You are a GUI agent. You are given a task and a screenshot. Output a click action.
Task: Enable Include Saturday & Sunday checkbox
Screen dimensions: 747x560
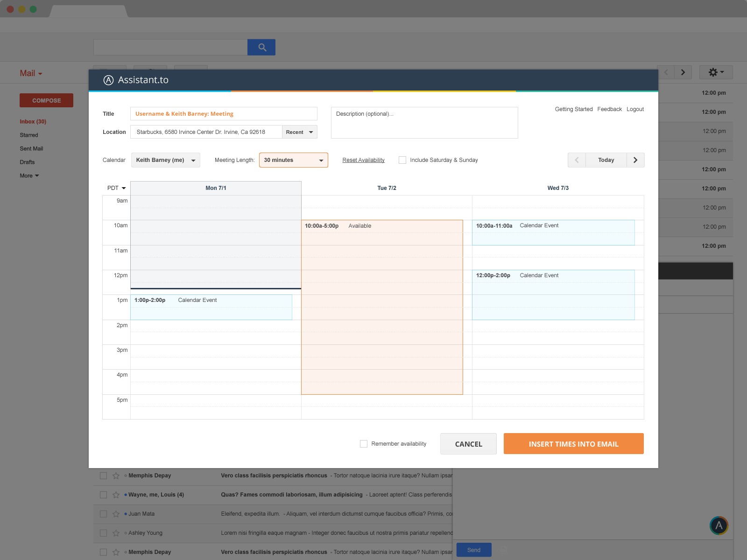coord(402,160)
